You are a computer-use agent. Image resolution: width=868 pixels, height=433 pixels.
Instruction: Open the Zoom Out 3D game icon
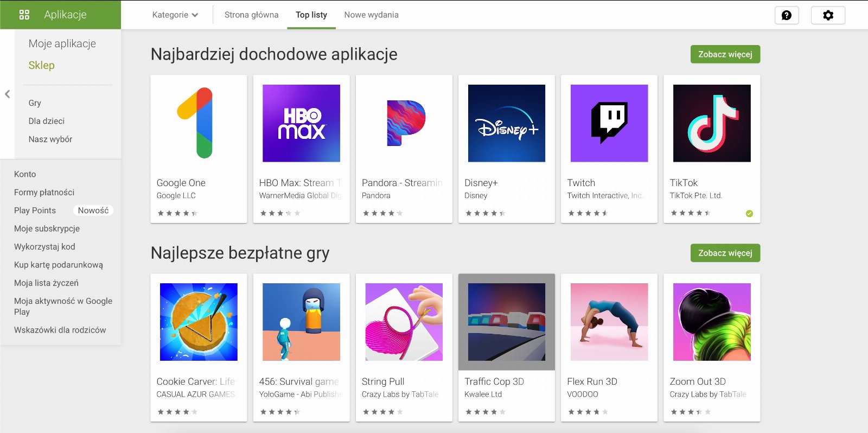click(712, 322)
